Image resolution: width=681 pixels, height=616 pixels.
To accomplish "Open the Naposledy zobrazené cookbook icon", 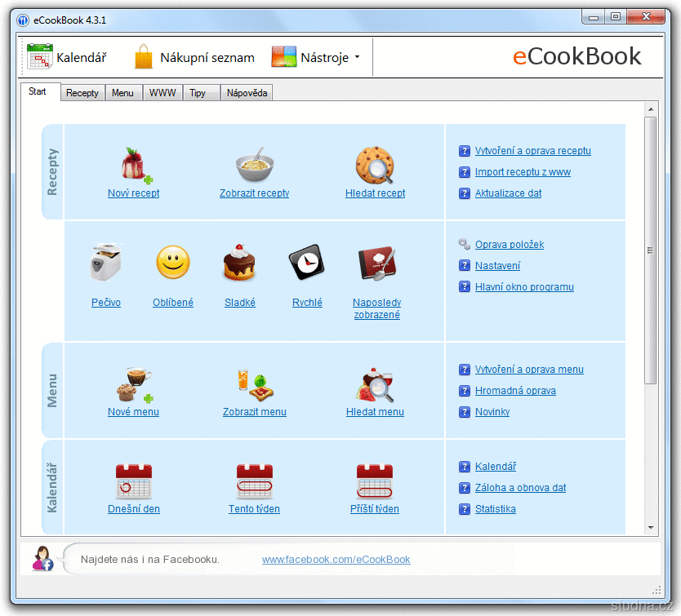I will pos(377,263).
